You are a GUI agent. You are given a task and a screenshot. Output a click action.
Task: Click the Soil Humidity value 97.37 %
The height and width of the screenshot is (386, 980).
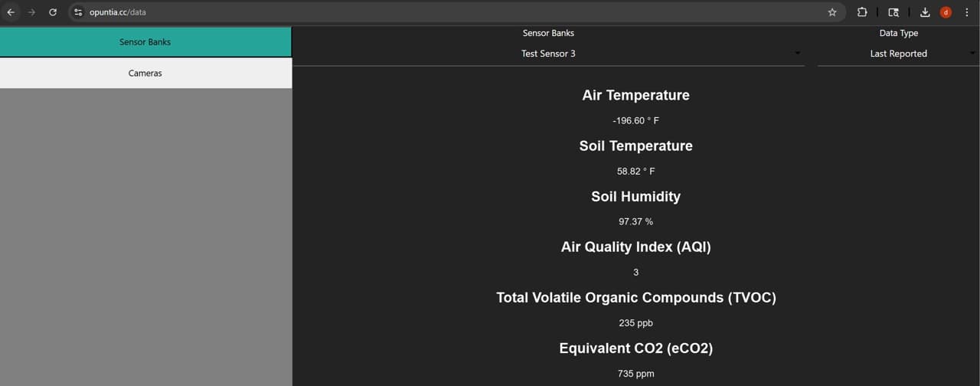(635, 222)
